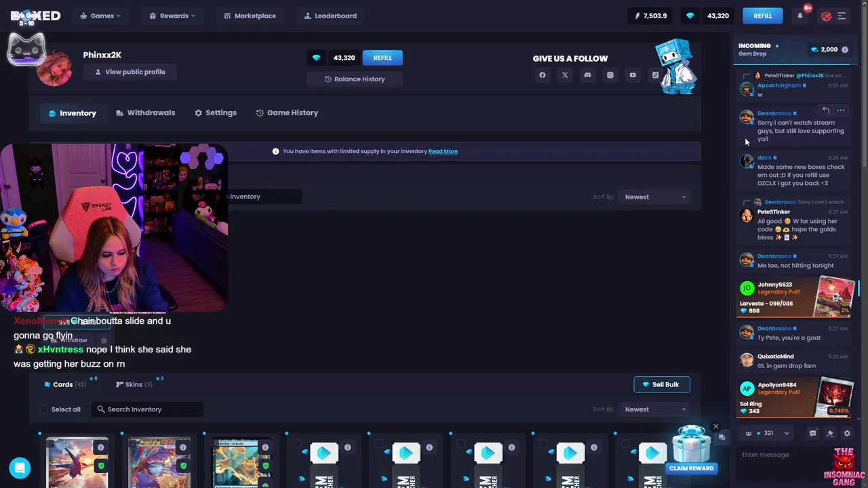Image resolution: width=868 pixels, height=488 pixels.
Task: Switch to the Game History tab
Action: point(287,113)
